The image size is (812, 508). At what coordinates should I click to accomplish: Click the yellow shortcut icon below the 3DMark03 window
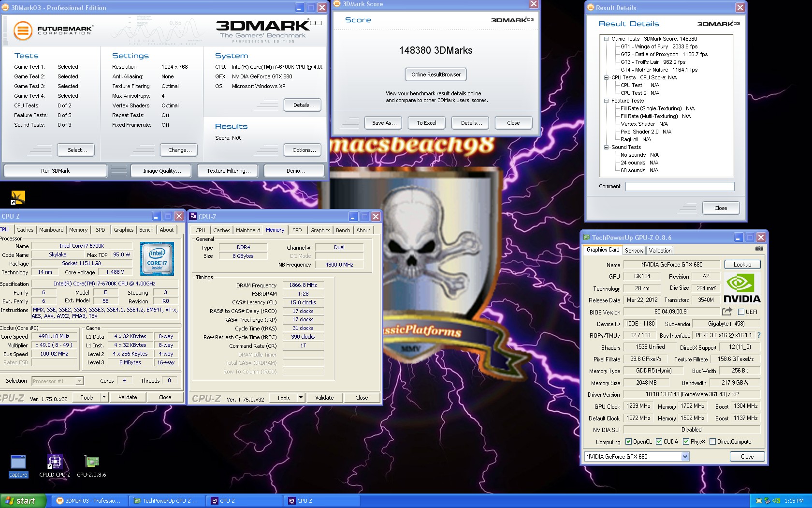[x=18, y=197]
